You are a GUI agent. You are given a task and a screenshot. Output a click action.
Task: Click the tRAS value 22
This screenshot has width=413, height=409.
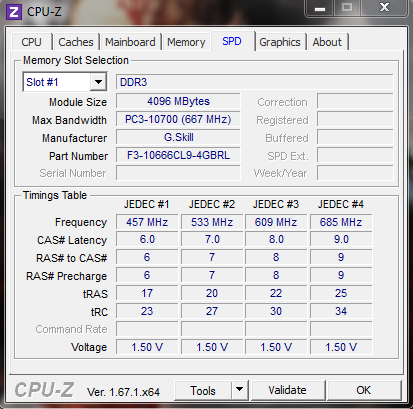click(276, 293)
